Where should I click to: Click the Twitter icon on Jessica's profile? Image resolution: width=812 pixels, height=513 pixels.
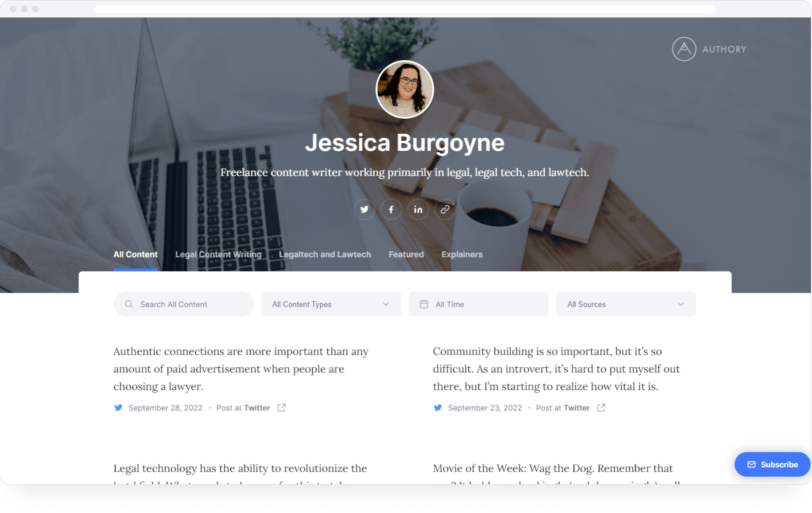364,209
